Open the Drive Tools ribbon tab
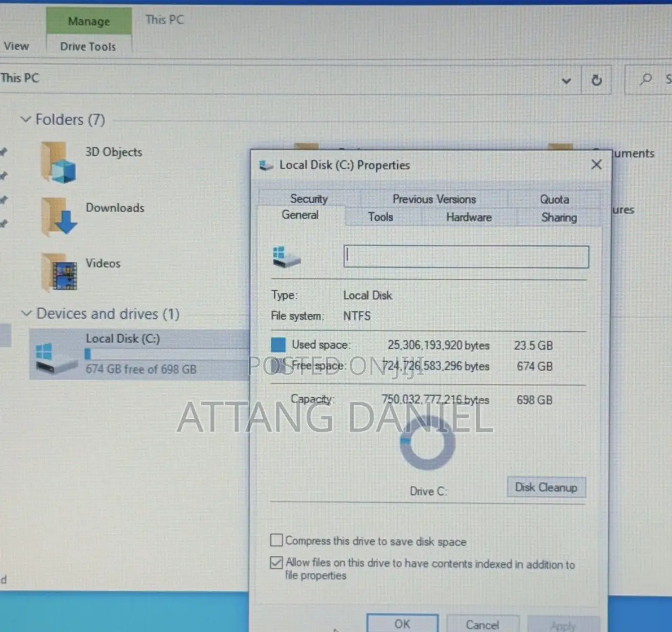 click(88, 46)
